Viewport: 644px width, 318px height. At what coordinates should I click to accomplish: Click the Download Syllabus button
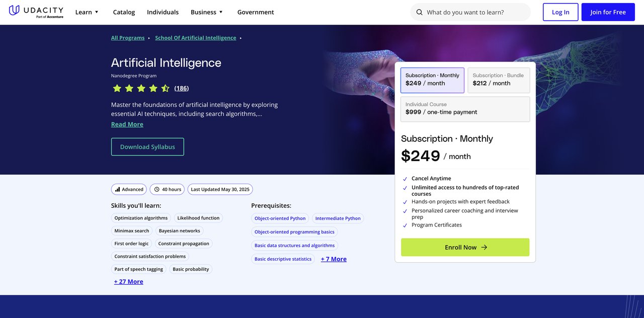tap(147, 146)
